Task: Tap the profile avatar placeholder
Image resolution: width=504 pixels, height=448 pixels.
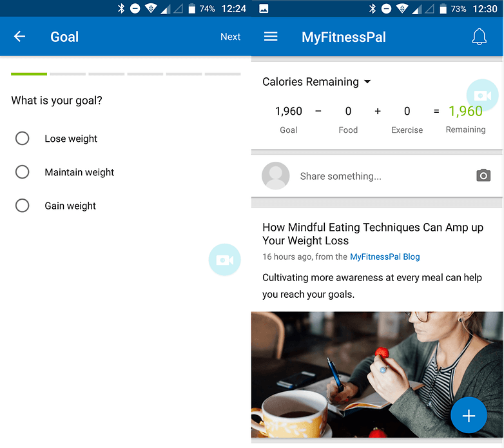Action: [275, 176]
